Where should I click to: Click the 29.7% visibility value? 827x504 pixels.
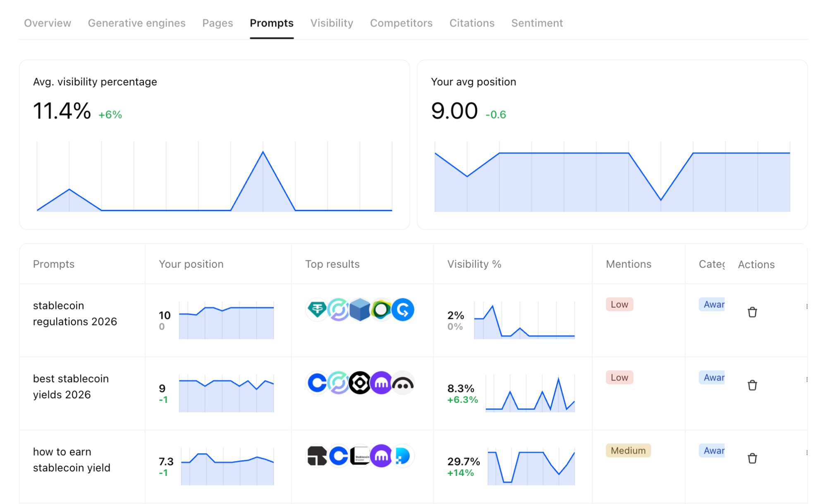click(x=464, y=461)
